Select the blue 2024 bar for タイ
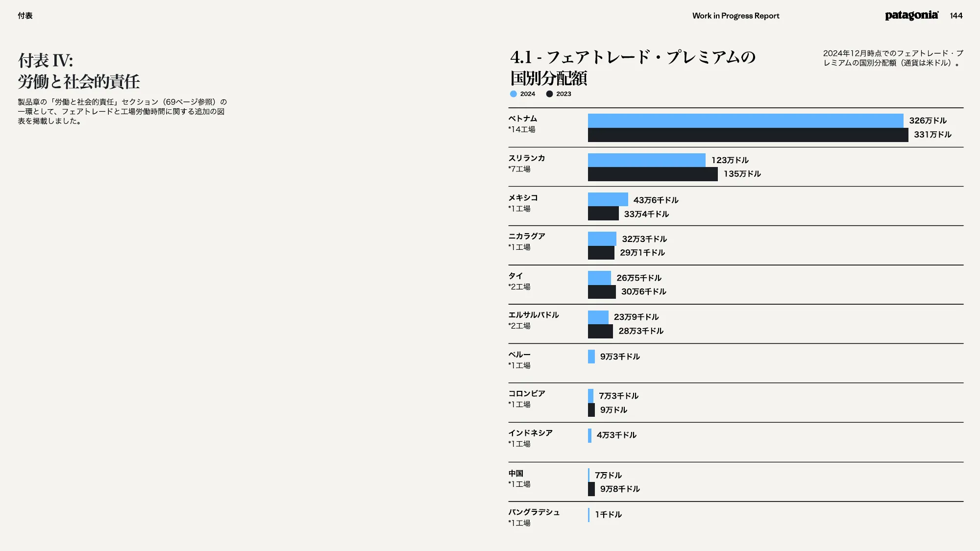Image resolution: width=980 pixels, height=551 pixels. point(599,278)
